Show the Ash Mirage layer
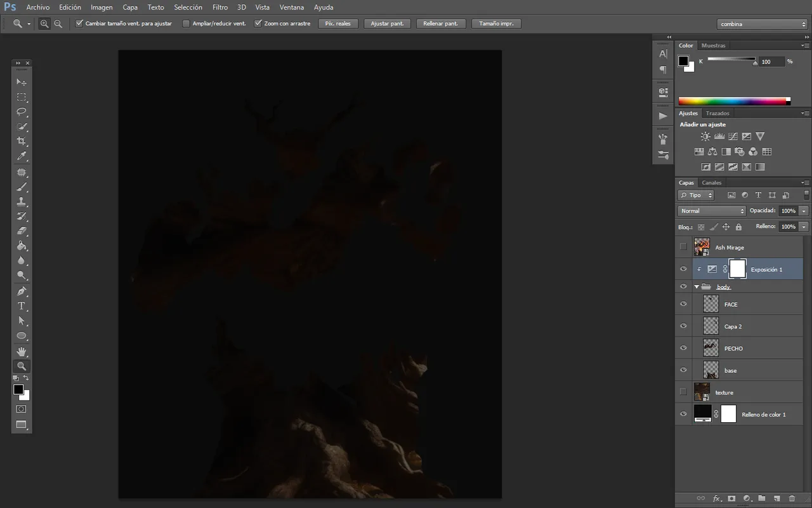Viewport: 812px width, 508px height. (x=683, y=247)
